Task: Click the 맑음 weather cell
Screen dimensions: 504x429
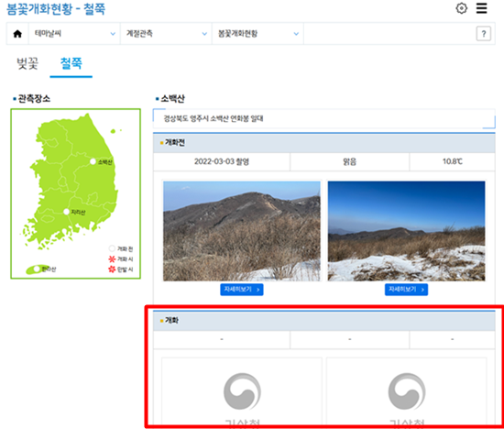Action: (x=350, y=161)
